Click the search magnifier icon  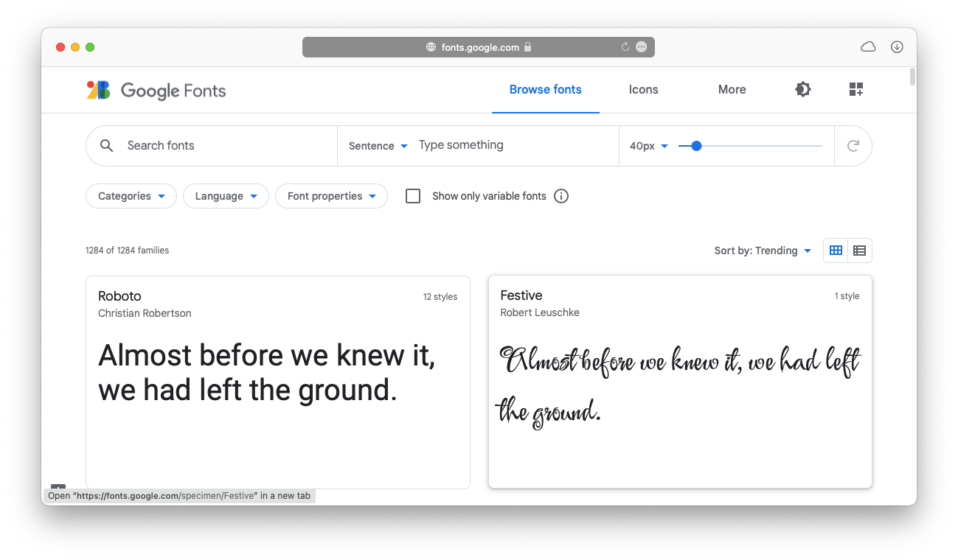(x=106, y=145)
